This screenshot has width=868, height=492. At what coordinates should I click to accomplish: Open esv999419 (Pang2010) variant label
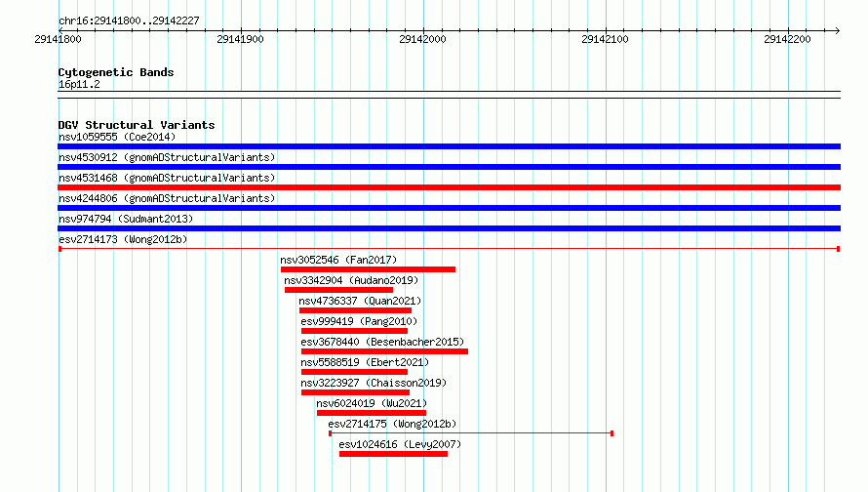tap(359, 321)
